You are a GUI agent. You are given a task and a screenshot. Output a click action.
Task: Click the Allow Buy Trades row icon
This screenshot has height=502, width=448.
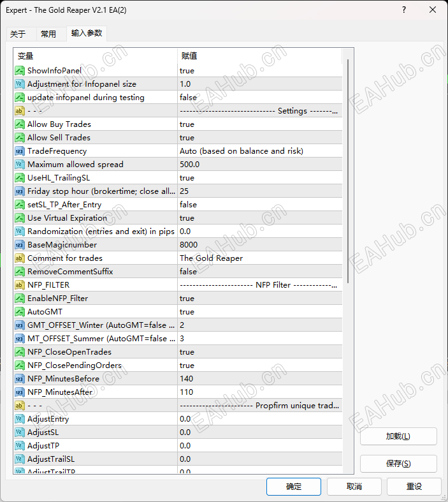pyautogui.click(x=20, y=124)
